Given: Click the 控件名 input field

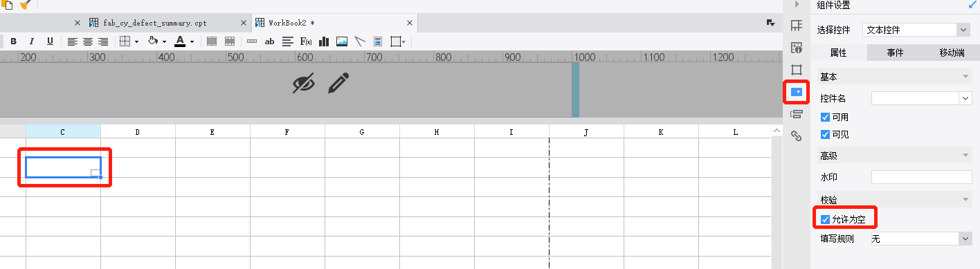Looking at the screenshot, I should [x=916, y=99].
